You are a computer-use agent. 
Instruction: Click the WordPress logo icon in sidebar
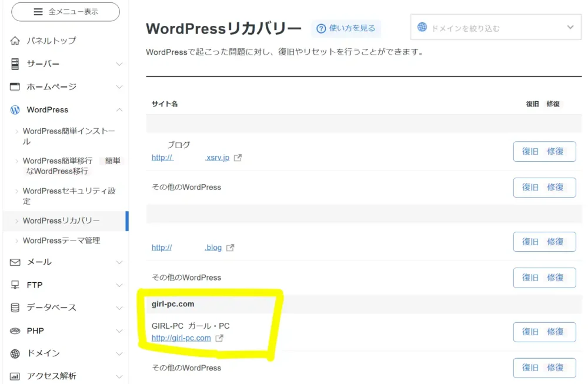point(15,110)
